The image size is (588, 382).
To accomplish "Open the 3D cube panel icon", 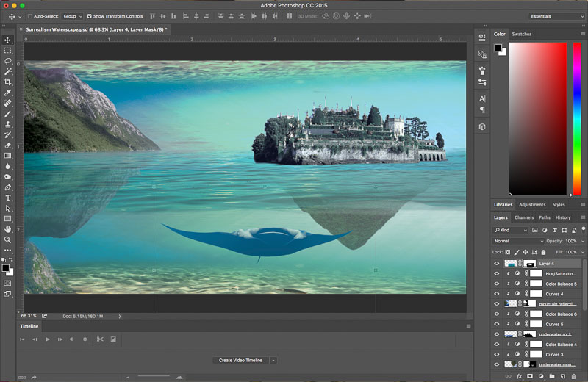I will pos(482,126).
